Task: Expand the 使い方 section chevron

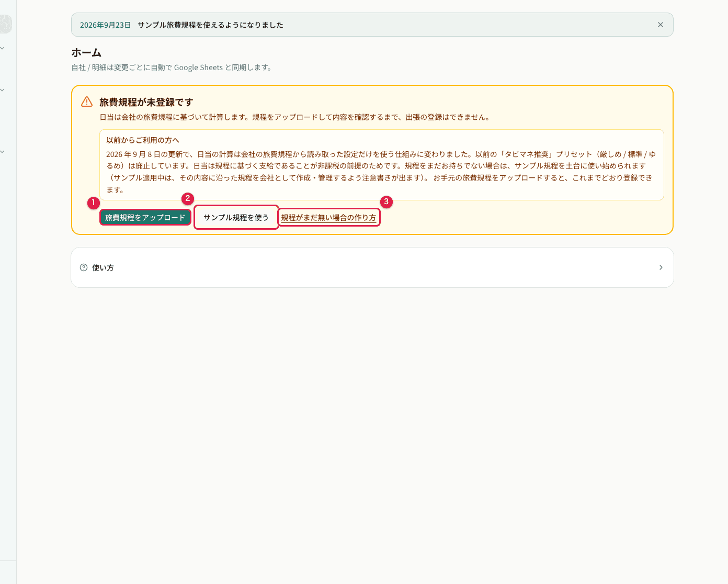Action: tap(661, 267)
